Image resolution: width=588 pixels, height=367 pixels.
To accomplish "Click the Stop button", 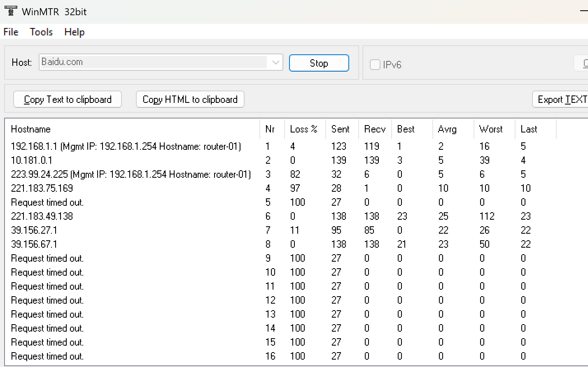I will [319, 63].
